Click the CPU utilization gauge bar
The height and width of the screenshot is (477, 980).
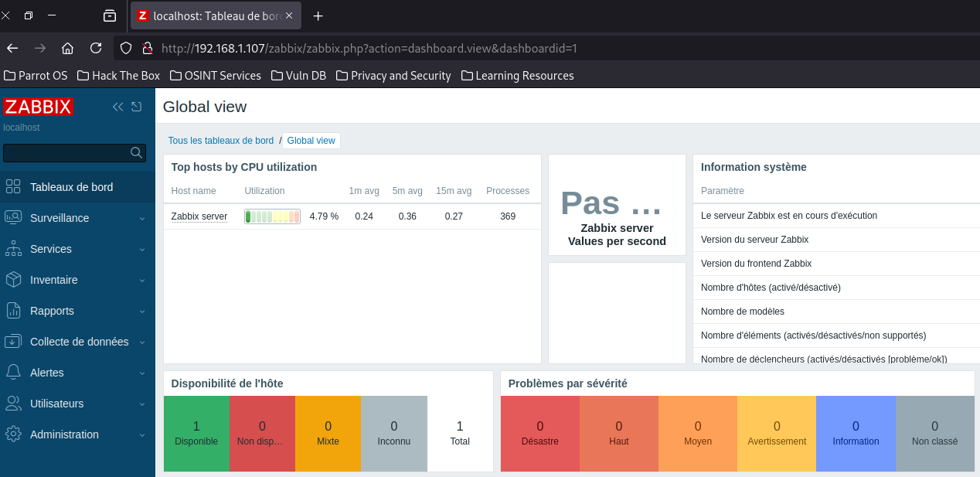272,216
